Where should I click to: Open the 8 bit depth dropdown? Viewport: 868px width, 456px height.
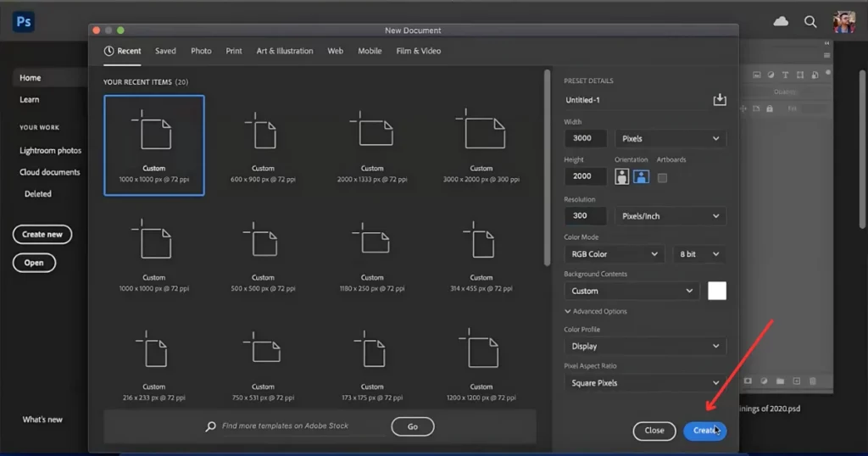point(699,254)
